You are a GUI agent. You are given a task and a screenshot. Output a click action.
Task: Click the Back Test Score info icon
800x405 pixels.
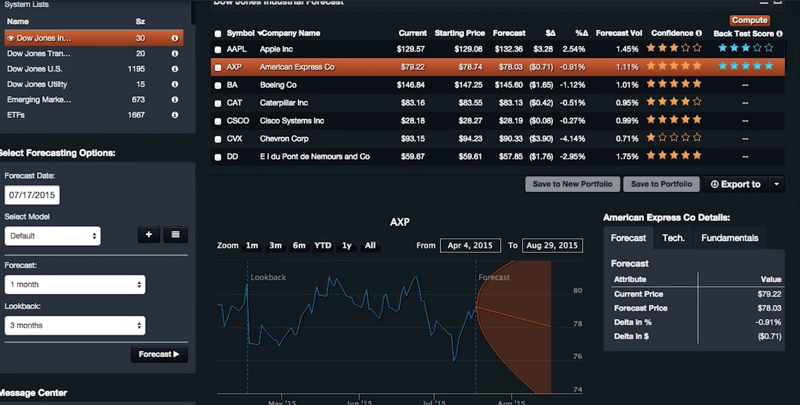pyautogui.click(x=779, y=34)
